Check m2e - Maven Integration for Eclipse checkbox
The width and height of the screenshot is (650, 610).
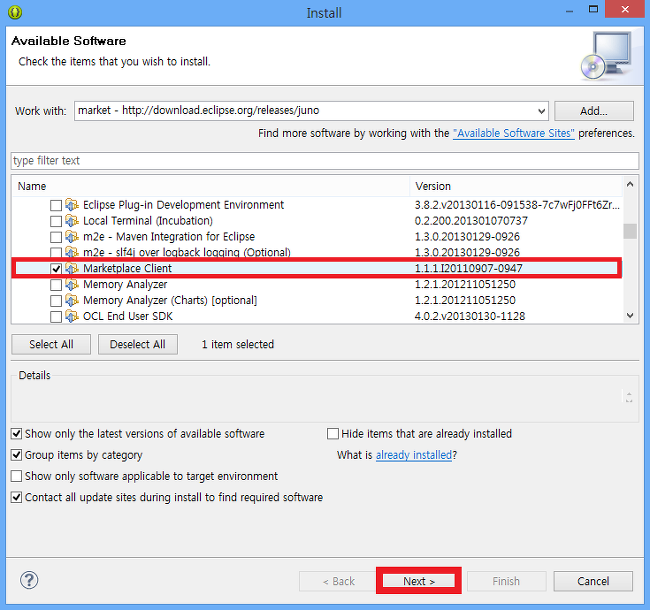(56, 237)
